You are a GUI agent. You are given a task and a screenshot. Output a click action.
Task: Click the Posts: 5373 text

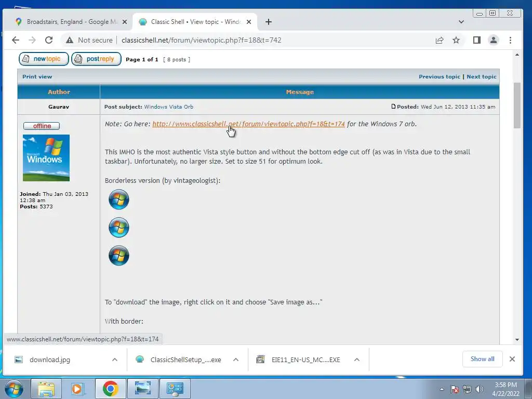36,206
